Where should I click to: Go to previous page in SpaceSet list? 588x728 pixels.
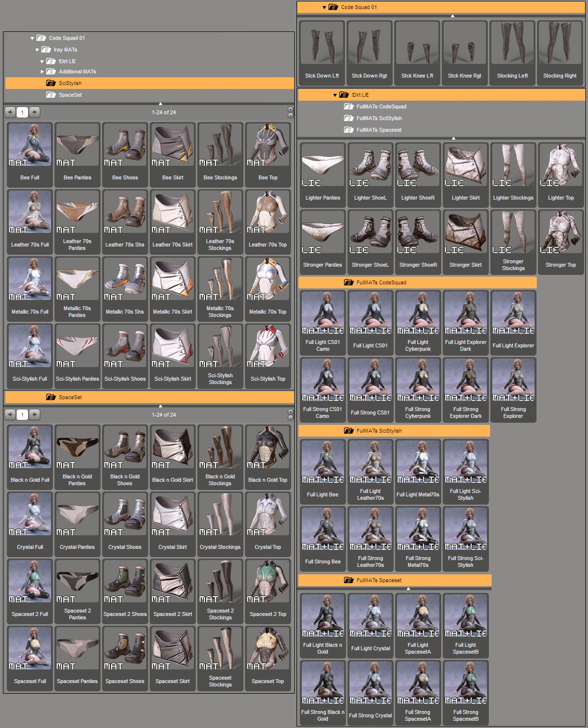(x=10, y=415)
